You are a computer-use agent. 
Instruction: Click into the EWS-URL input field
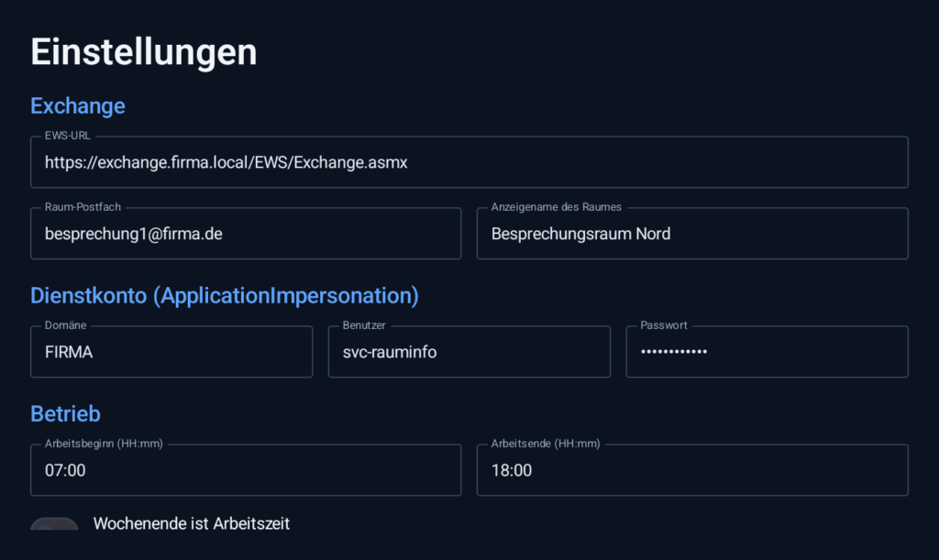[469, 162]
